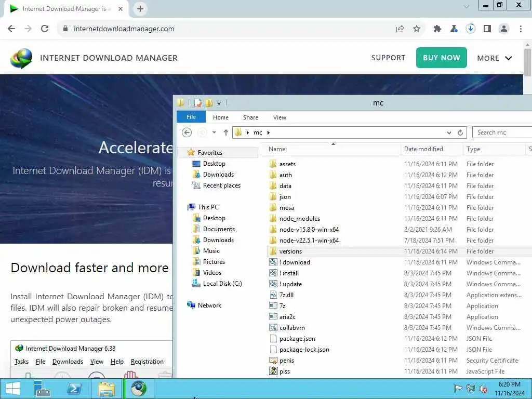Select Pictures under This PC

pos(214,262)
